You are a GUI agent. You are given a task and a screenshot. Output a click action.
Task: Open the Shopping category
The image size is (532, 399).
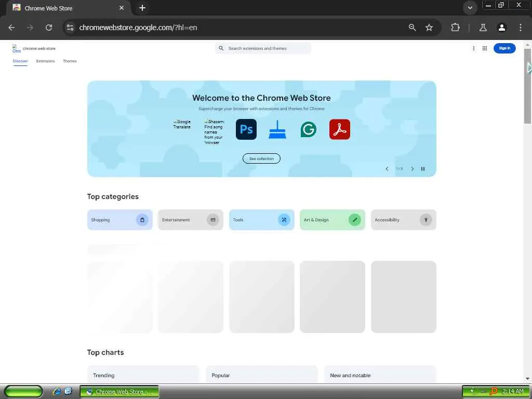[120, 220]
